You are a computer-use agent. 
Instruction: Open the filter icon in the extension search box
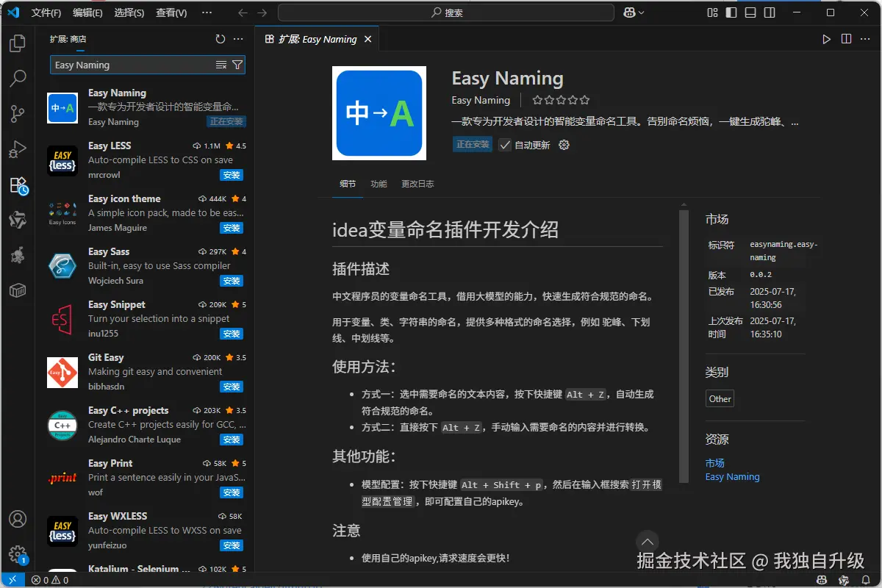point(236,65)
